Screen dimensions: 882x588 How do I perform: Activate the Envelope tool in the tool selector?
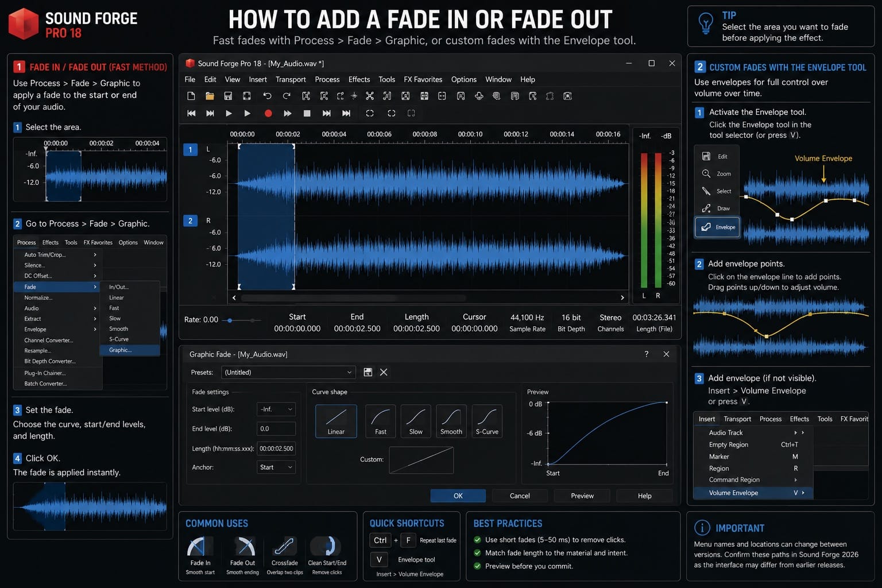click(717, 227)
